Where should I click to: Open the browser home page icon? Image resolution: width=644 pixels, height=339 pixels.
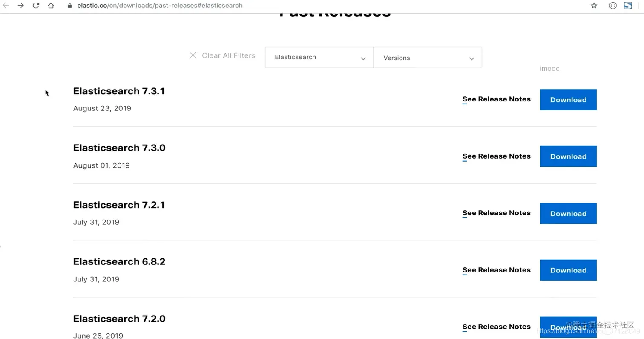pos(51,6)
